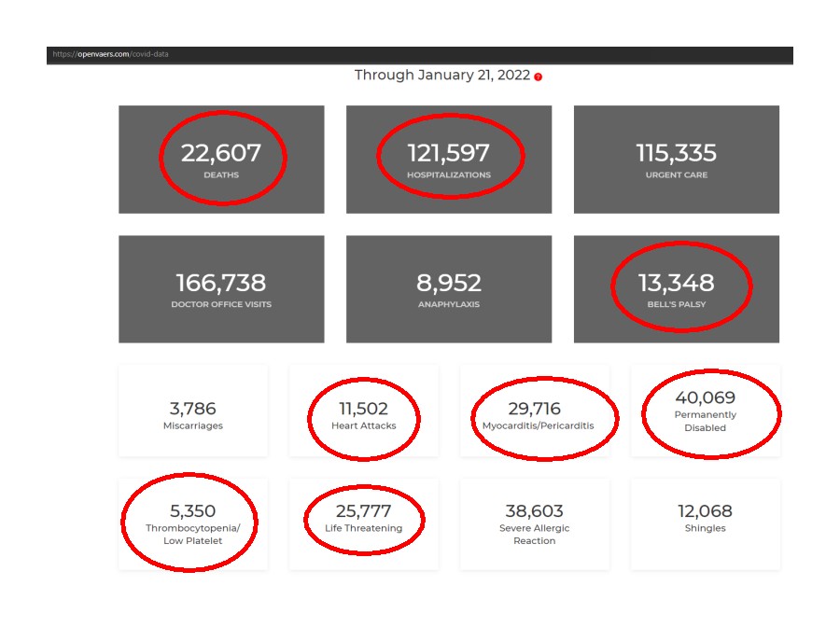Click the openvaers.com URL address bar
Viewport: 840px width, 627px height.
point(419,55)
